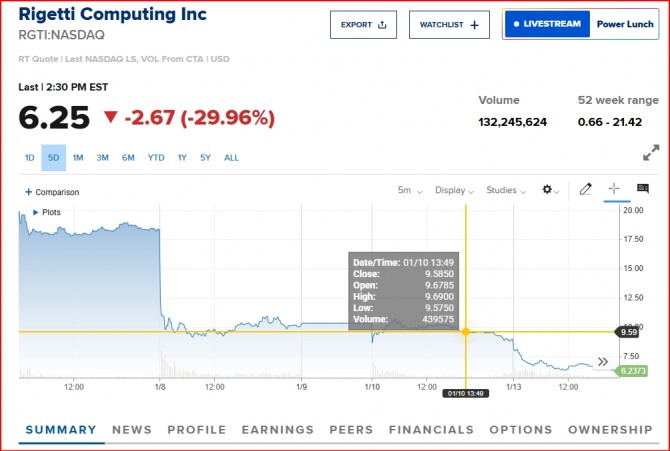Switch chart range to 1M
This screenshot has width=670, height=451.
[x=77, y=157]
